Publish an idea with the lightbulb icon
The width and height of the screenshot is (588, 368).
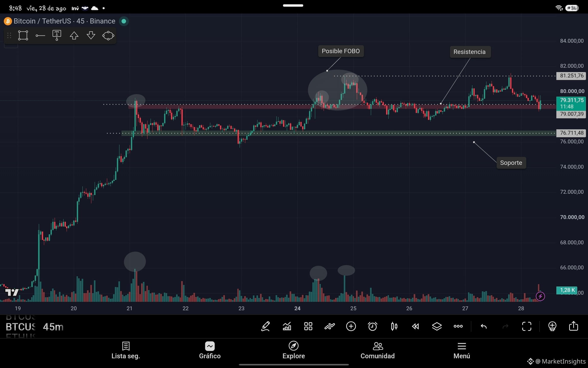552,326
